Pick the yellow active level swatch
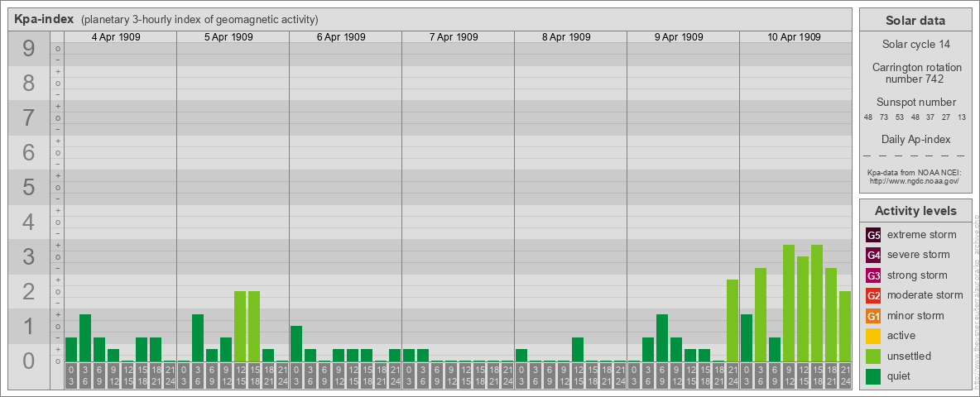 (873, 336)
